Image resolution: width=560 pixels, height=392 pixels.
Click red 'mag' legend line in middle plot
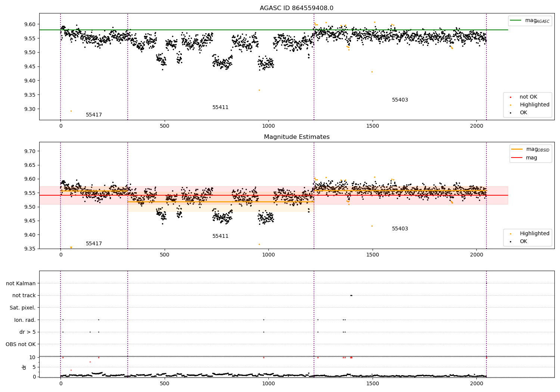[517, 158]
